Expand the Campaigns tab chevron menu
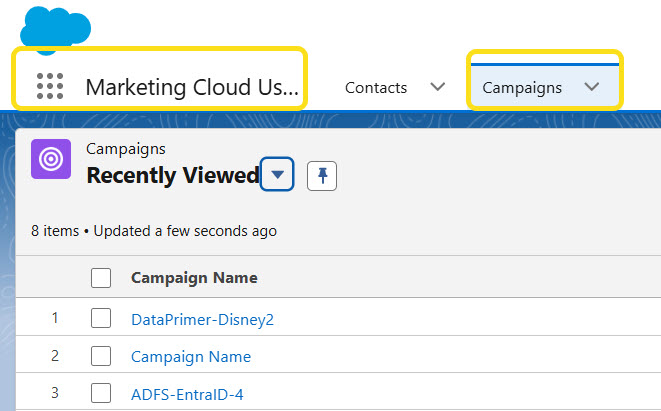The height and width of the screenshot is (411, 661). coord(592,87)
